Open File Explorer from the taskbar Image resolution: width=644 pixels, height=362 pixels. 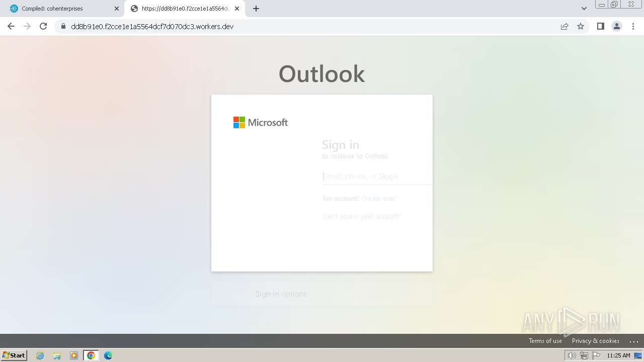point(57,355)
